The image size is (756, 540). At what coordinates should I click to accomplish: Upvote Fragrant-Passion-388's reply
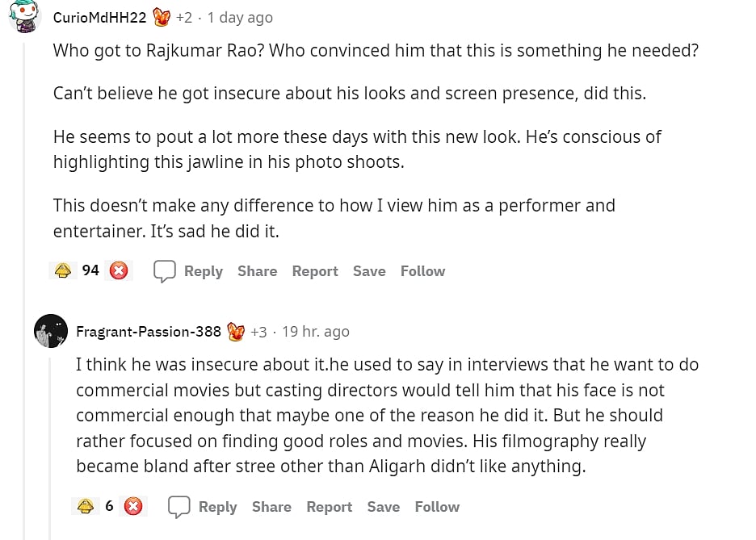point(85,507)
